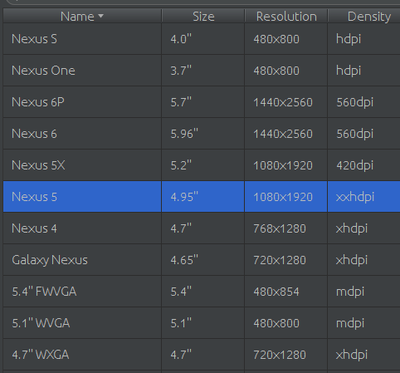Screen dimensions: 400x373
Task: Click the hdpi density of Nexus One
Action: pyautogui.click(x=364, y=71)
